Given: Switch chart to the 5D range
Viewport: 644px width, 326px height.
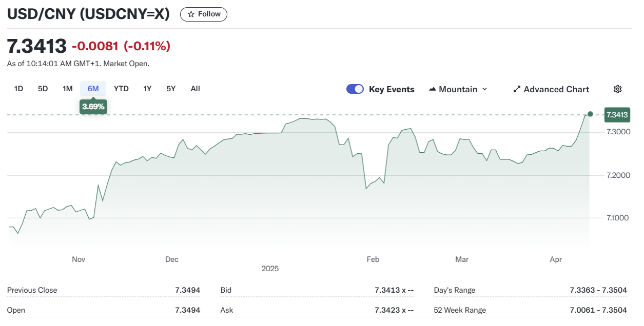Looking at the screenshot, I should 43,89.
